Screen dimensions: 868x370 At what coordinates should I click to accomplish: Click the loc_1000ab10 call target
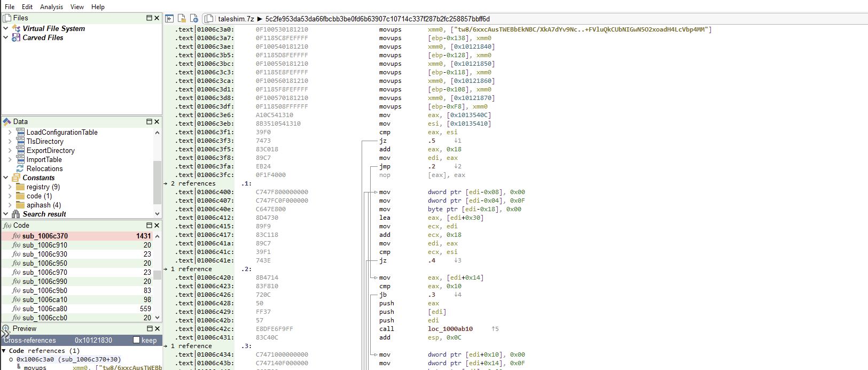point(450,329)
